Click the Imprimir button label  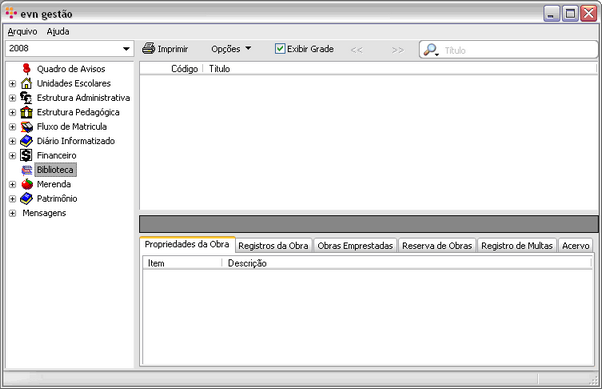point(173,49)
